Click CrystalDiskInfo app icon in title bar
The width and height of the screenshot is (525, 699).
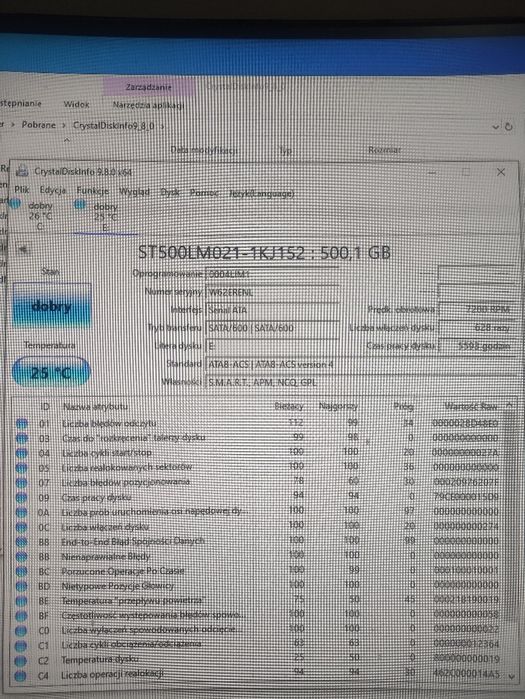point(22,171)
